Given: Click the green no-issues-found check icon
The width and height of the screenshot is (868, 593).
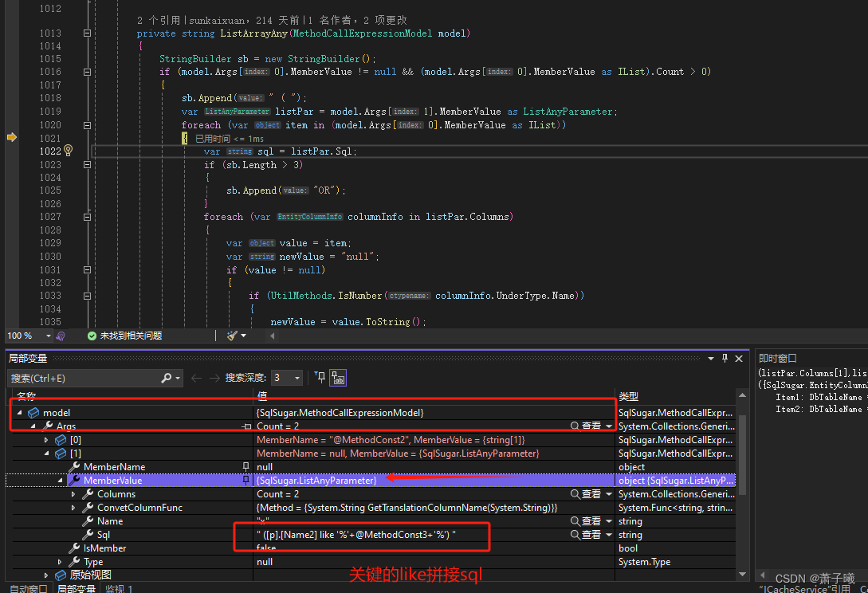Looking at the screenshot, I should pyautogui.click(x=92, y=336).
